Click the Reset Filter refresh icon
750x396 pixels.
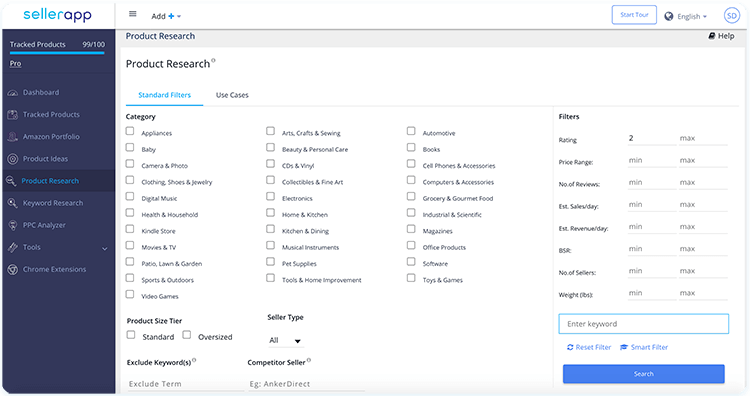(x=570, y=347)
